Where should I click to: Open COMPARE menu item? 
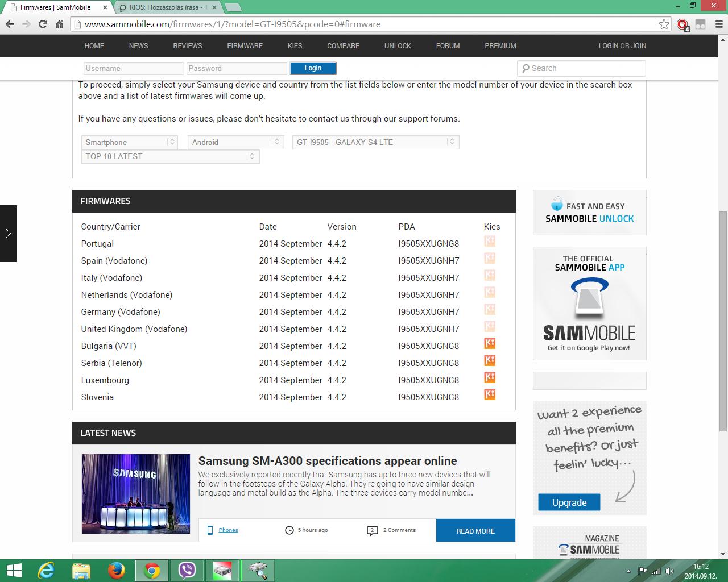point(343,46)
